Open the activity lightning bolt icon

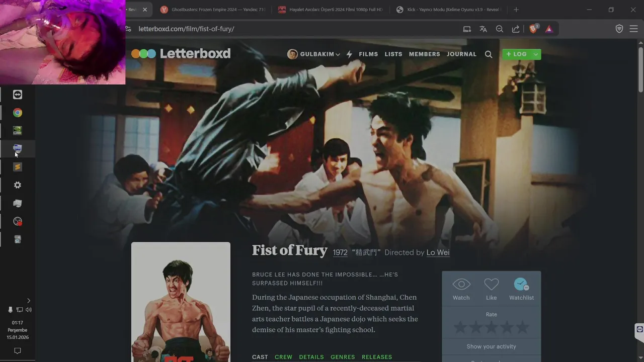349,54
